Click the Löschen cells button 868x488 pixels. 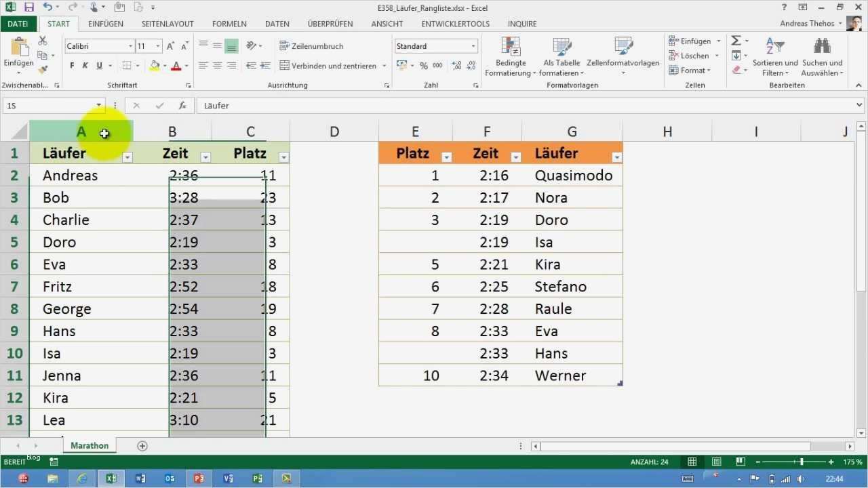pos(689,56)
